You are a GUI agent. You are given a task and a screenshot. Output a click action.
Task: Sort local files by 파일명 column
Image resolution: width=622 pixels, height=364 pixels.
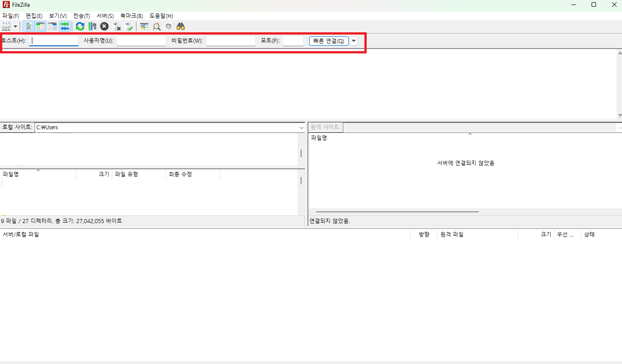pyautogui.click(x=38, y=174)
